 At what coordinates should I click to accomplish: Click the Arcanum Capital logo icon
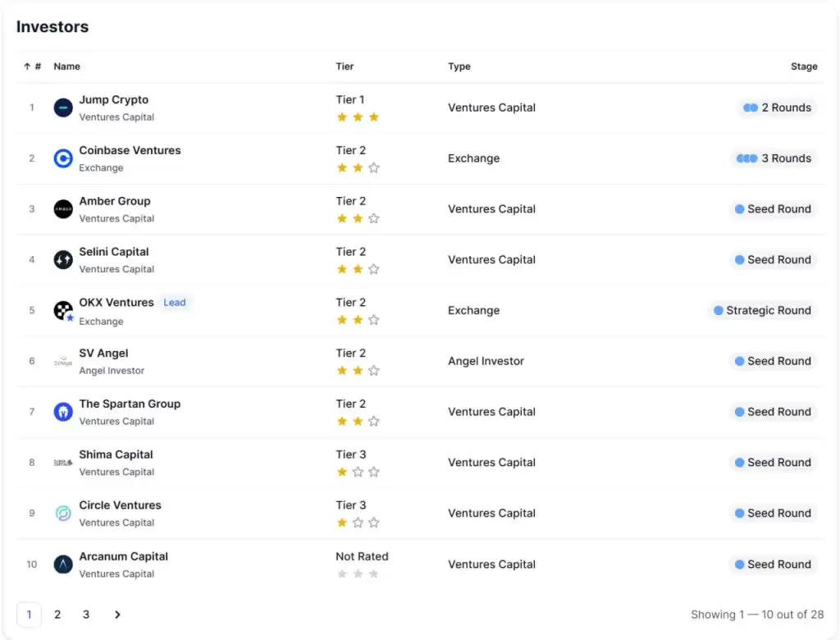[x=63, y=565]
